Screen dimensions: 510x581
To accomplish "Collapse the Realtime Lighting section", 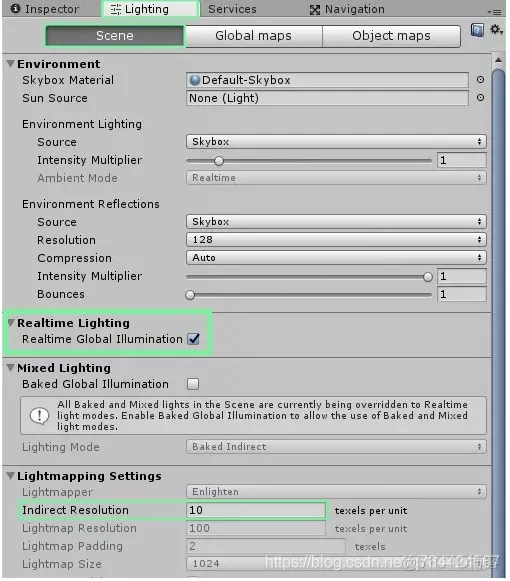I will pos(11,323).
